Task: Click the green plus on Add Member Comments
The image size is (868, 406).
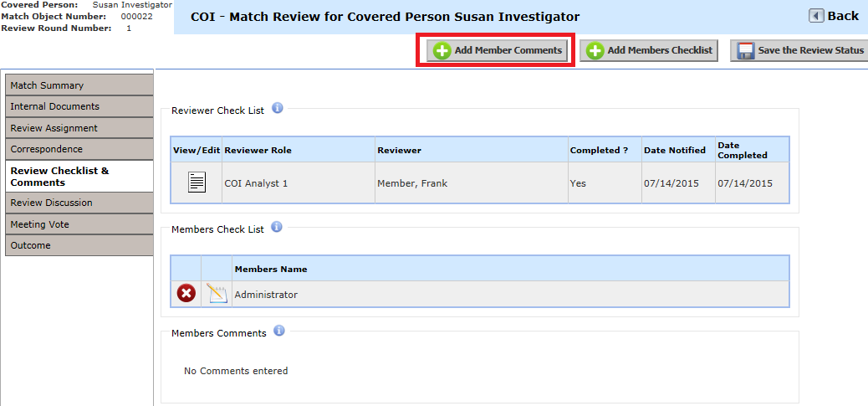Action: pyautogui.click(x=442, y=51)
